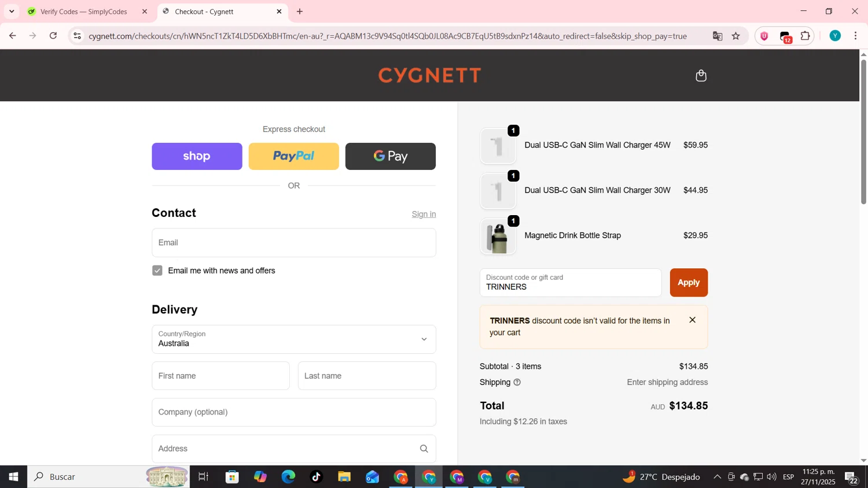View site information icon in address bar
This screenshot has width=868, height=488.
77,36
